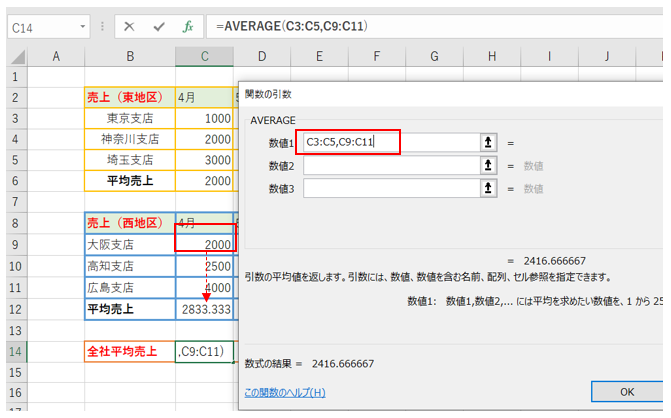Click the select-all corner of the worksheet
The height and width of the screenshot is (418, 671).
tap(15, 57)
